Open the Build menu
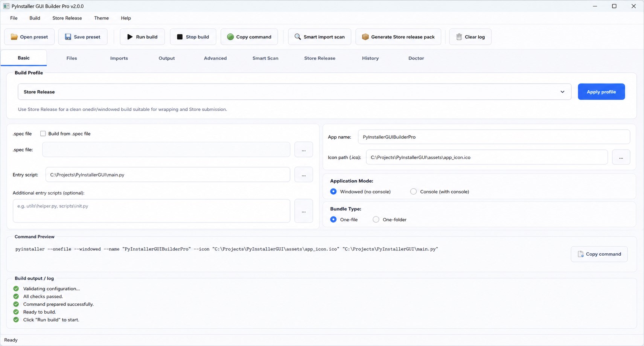The width and height of the screenshot is (644, 346). coord(35,18)
